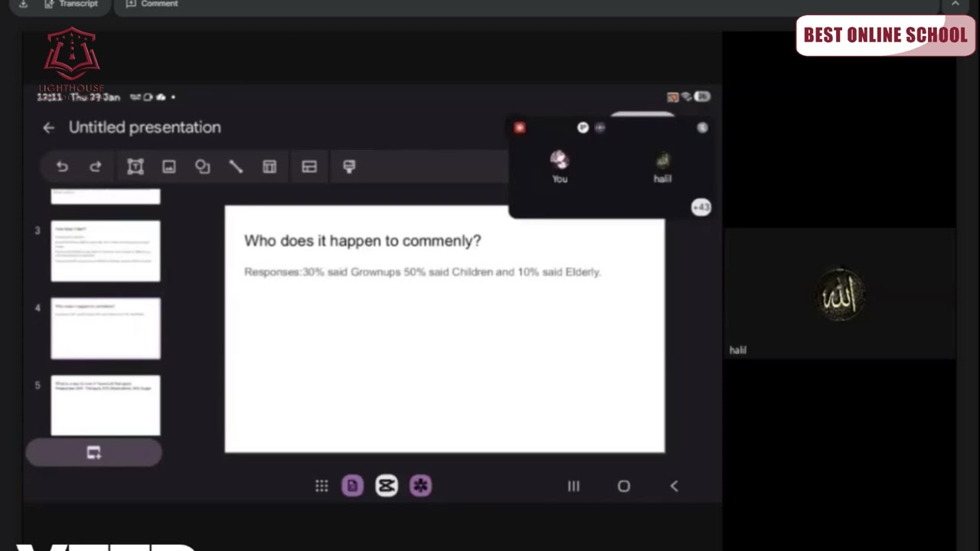Click the Wi-Fi icon in status bar
Screen dimensions: 980x551
tap(686, 97)
